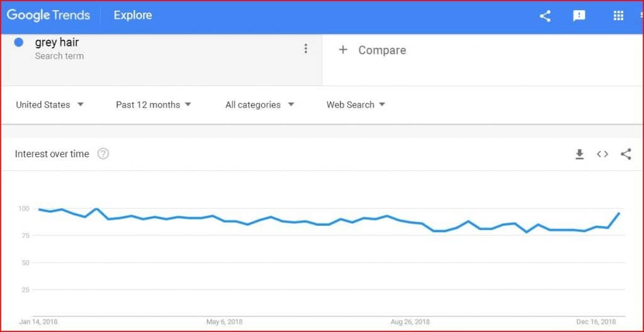Click the Compare add term button
Screen dimensions: 644x332
[374, 50]
